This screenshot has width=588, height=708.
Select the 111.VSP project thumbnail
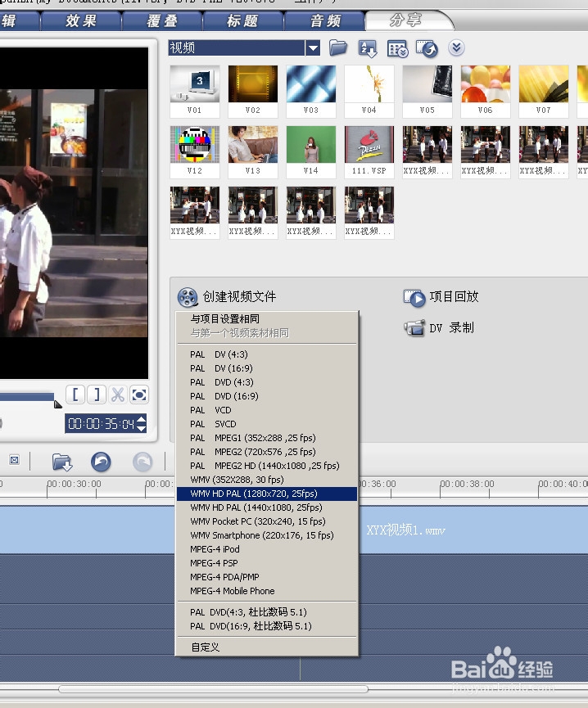click(x=369, y=151)
